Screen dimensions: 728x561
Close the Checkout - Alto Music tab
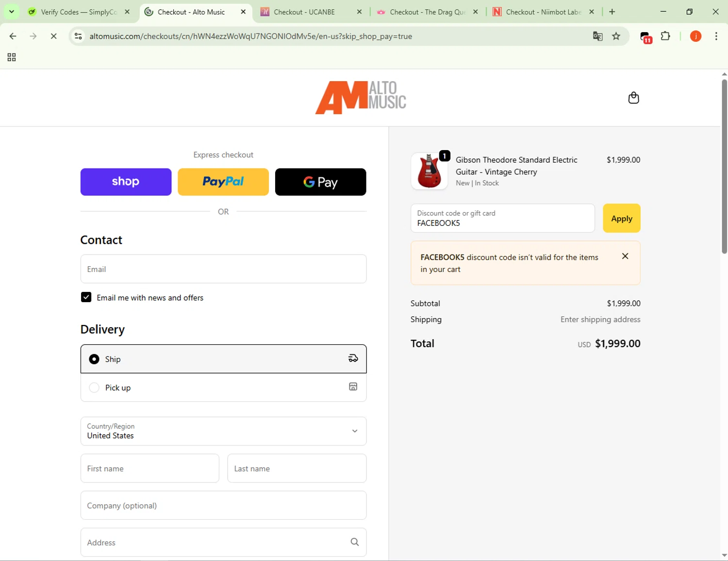[x=244, y=12]
